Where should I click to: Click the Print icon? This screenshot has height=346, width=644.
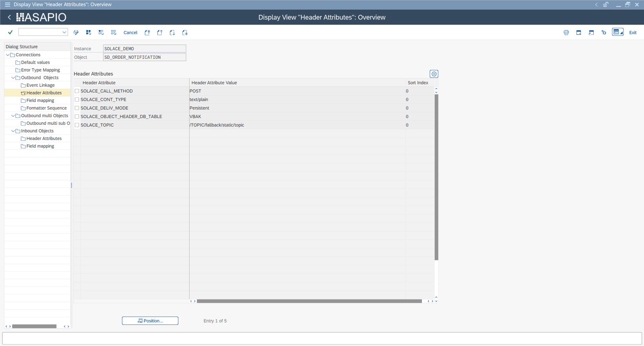[566, 33]
